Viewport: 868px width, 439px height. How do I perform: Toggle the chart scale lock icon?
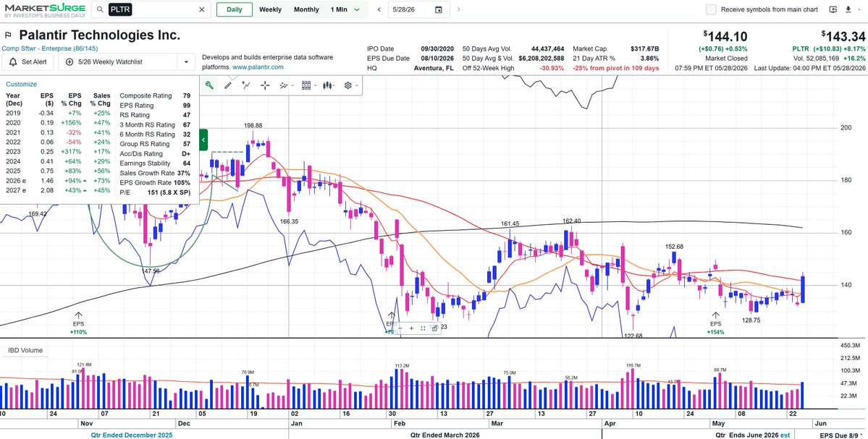click(x=434, y=328)
